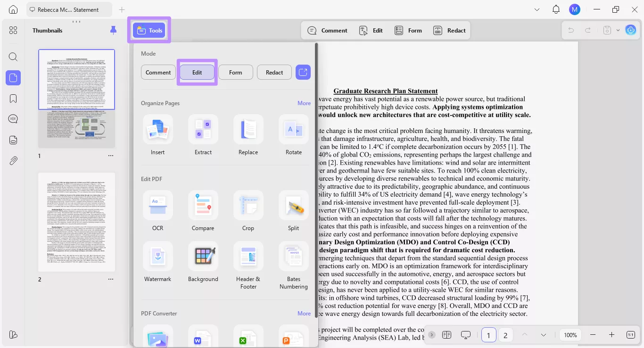This screenshot has height=348, width=644.
Task: Expand the bottom page navigation bar arrow
Action: (431, 335)
